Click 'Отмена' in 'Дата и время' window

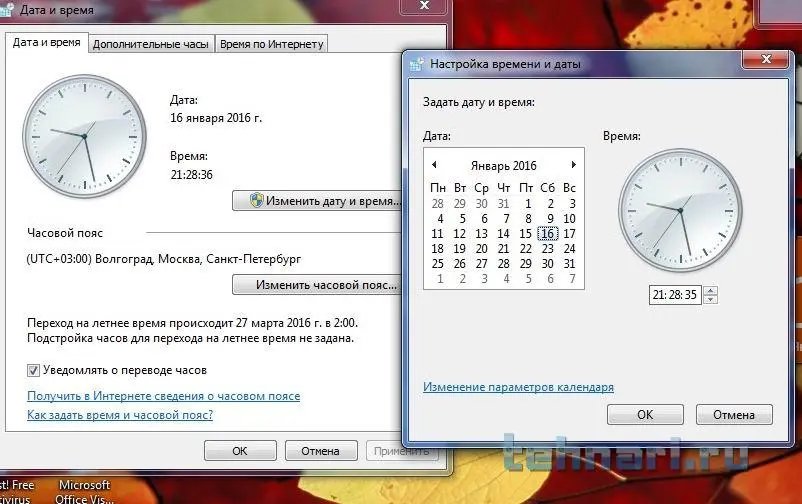pyautogui.click(x=320, y=451)
